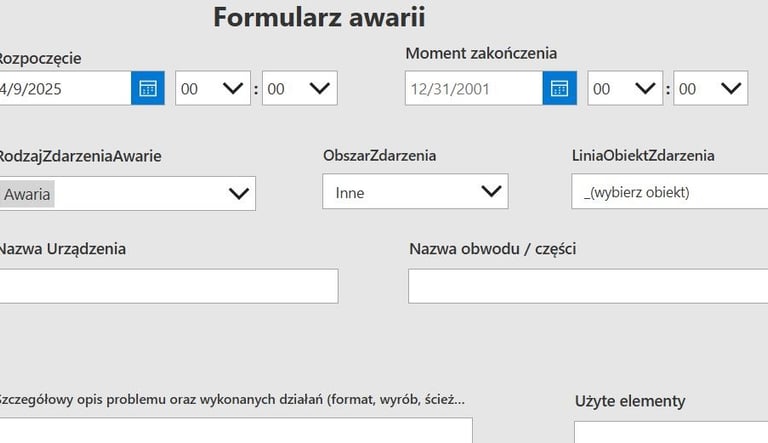Click the Szczegółowy opis problemu text area

(236, 430)
